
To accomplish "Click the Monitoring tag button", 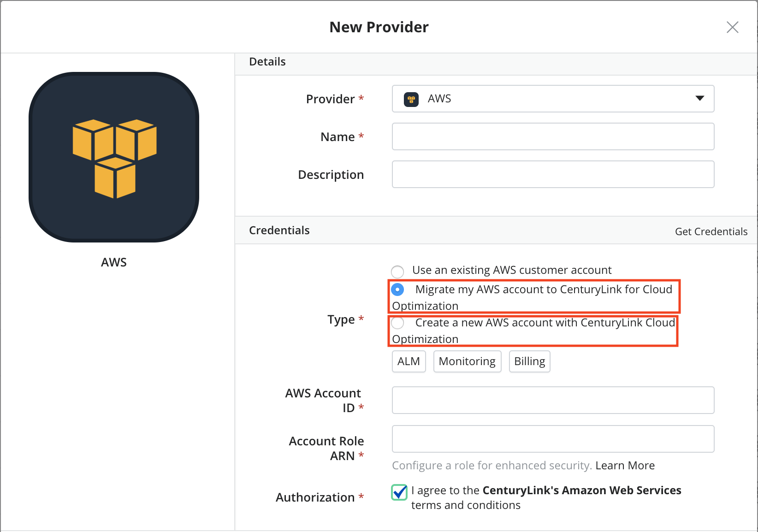I will click(467, 361).
